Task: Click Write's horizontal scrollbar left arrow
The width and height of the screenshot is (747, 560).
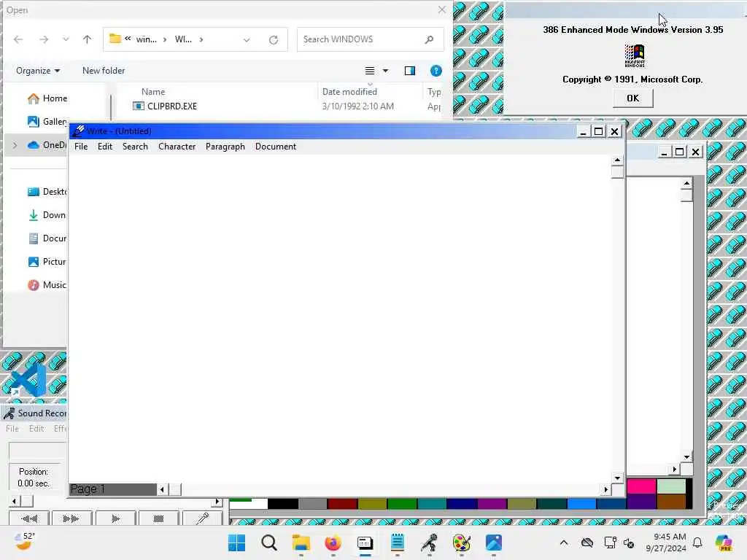Action: (x=163, y=489)
